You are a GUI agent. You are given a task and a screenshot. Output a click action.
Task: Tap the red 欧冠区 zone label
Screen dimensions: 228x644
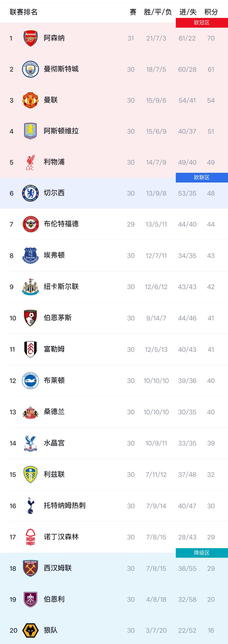(202, 23)
